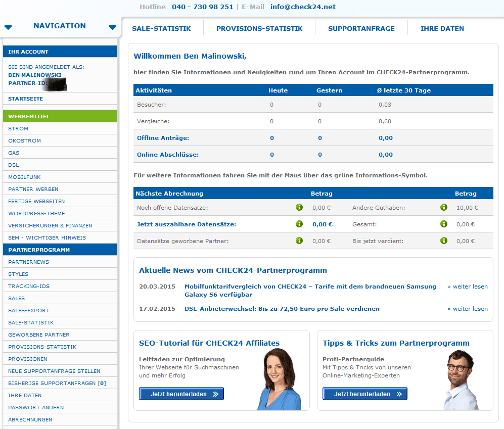Open the DSL-Anbieterwechsel news headline

(x=282, y=309)
